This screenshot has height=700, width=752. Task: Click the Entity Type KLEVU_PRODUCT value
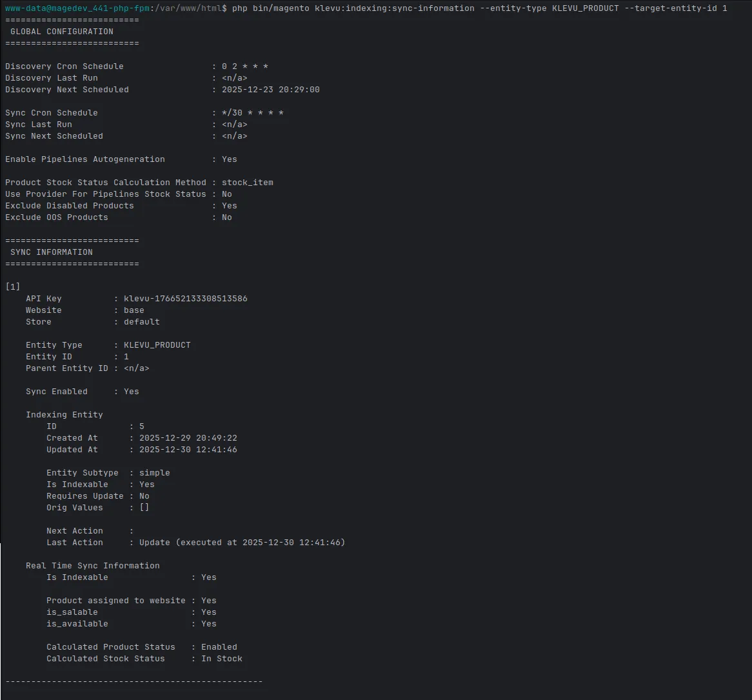pyautogui.click(x=157, y=345)
